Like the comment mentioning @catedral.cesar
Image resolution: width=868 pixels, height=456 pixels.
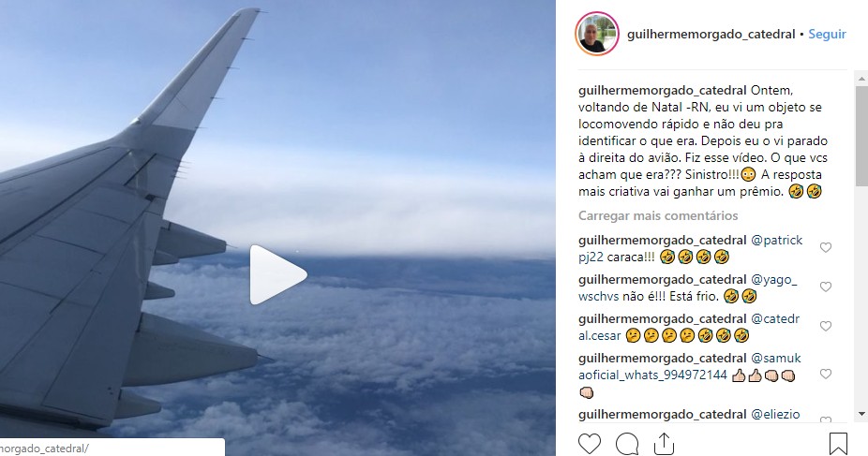coord(826,326)
